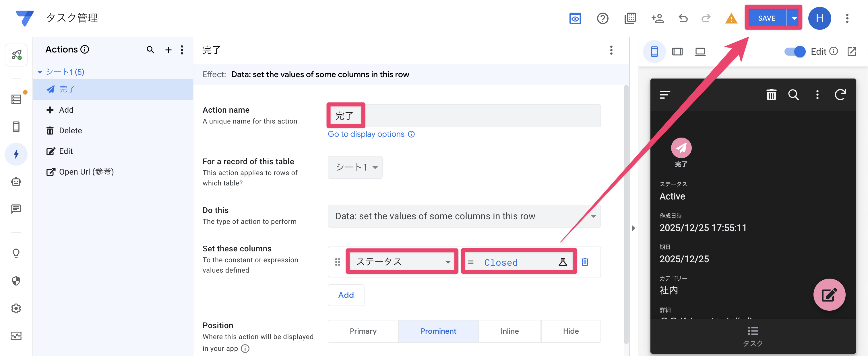Follow the Go to display options link

coord(366,134)
